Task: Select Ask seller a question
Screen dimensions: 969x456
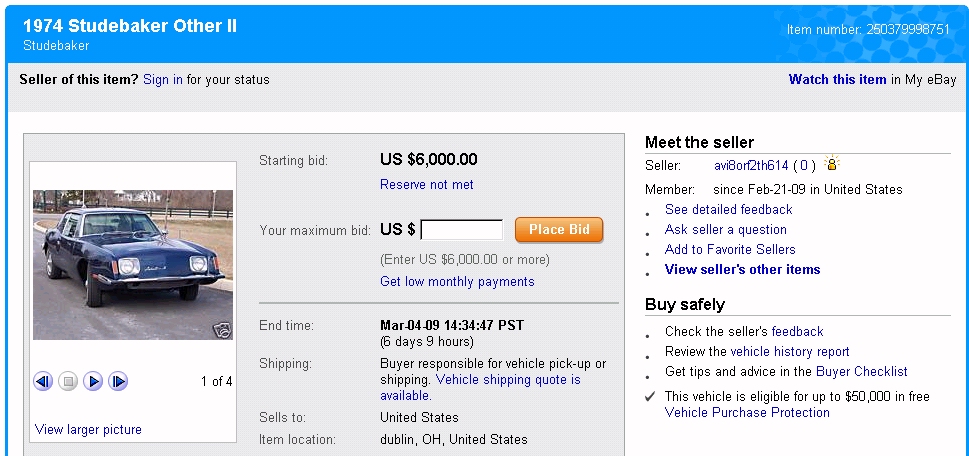Action: tap(726, 230)
